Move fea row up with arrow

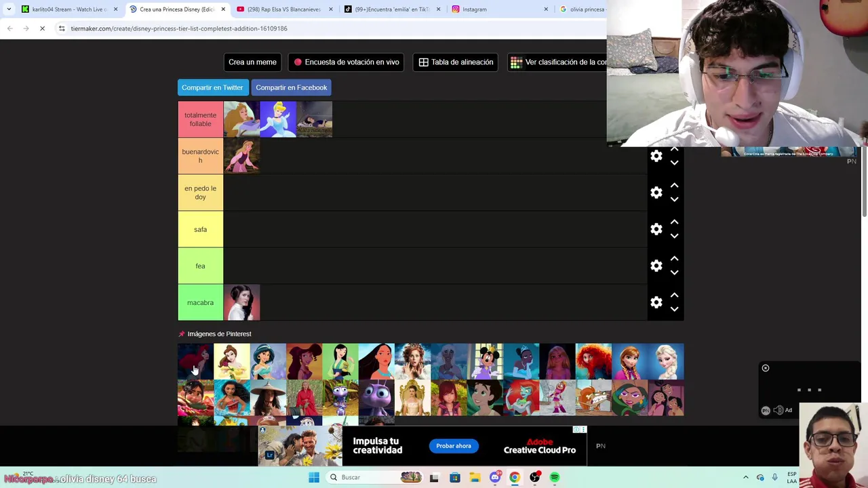coord(674,258)
